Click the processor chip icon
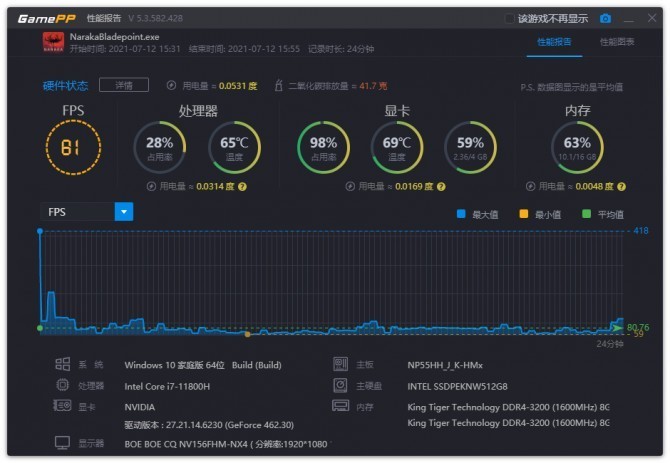The width and height of the screenshot is (670, 463). click(63, 385)
